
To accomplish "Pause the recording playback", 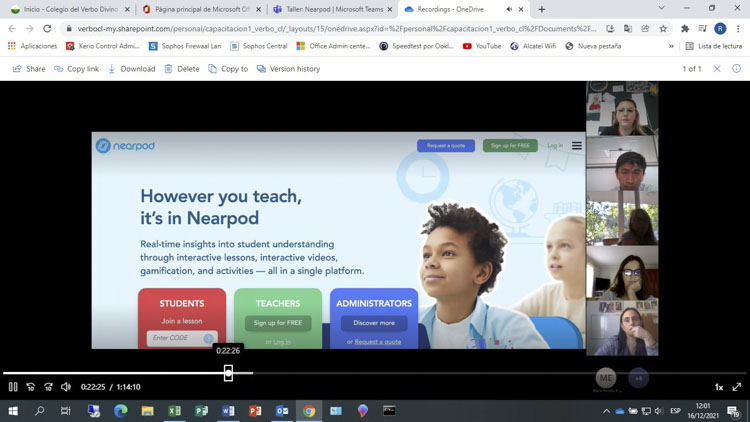I will pos(13,387).
